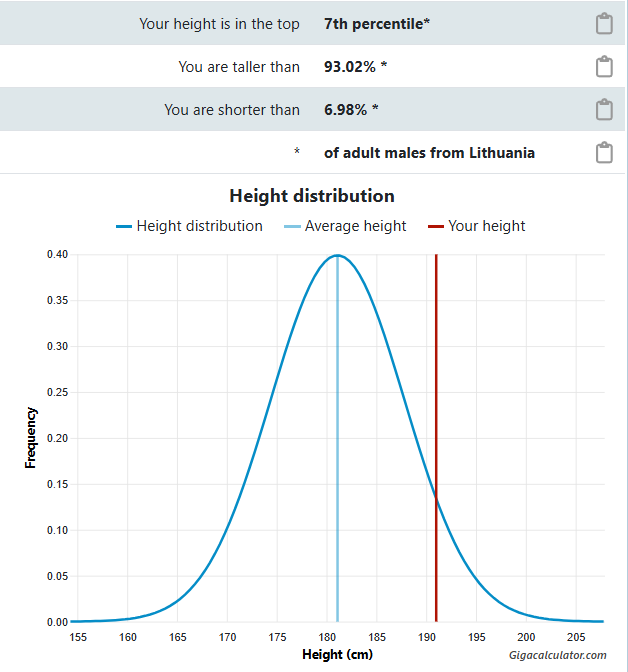Screen dimensions: 628x672
Task: Click the light blue Average height line on chart
Action: pos(337,437)
